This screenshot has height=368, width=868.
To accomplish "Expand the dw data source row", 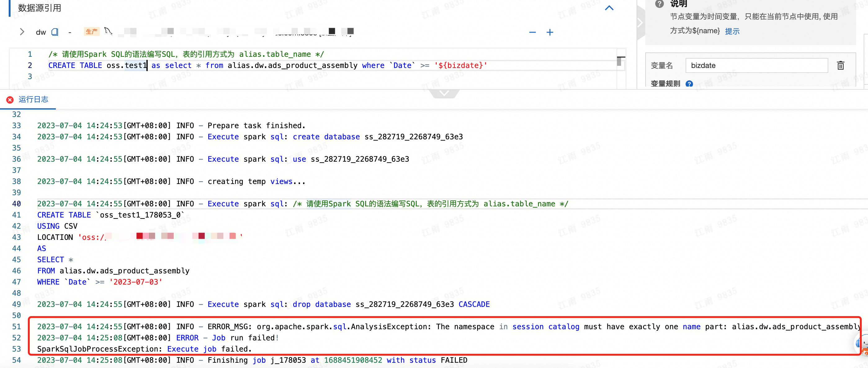I will point(22,32).
